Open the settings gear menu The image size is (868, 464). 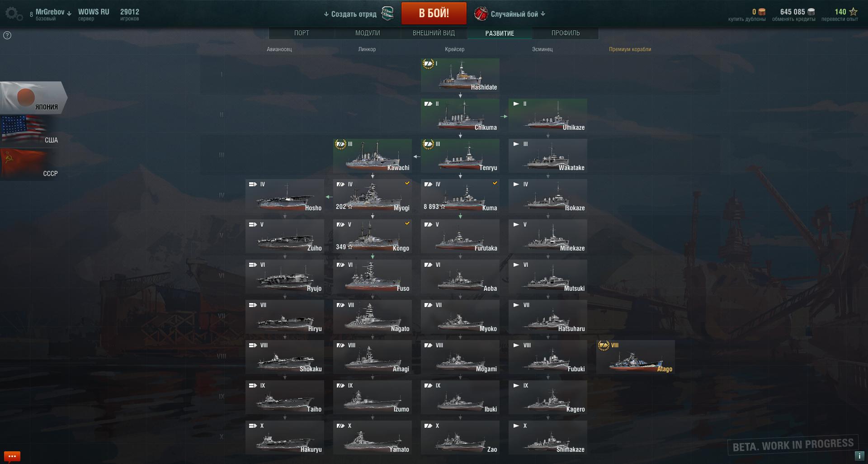point(14,14)
